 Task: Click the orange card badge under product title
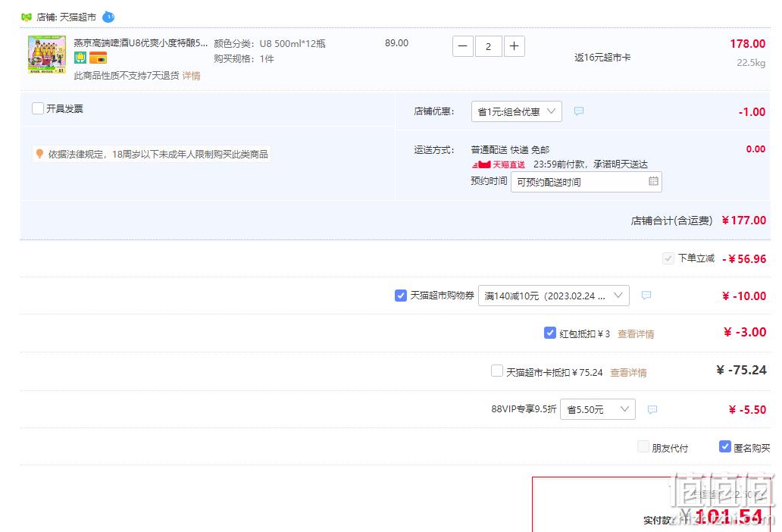click(99, 58)
